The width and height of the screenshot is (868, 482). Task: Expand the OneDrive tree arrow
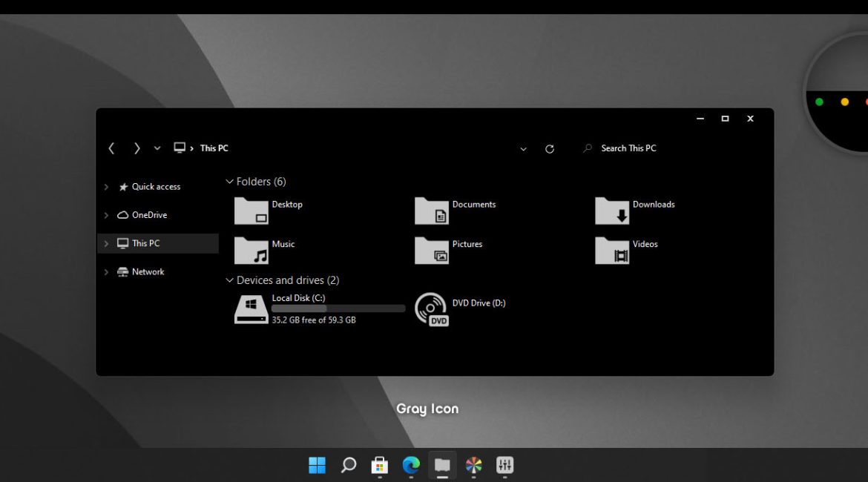[106, 216]
